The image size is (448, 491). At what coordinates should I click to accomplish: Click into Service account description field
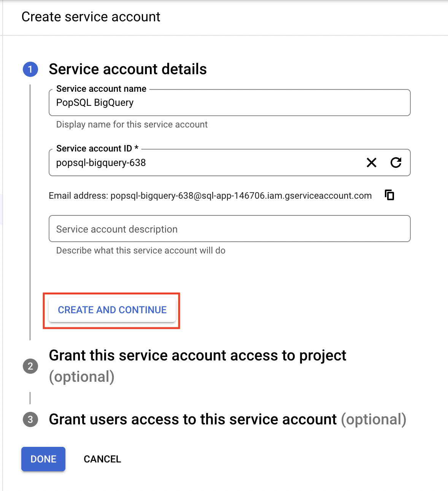click(x=230, y=229)
